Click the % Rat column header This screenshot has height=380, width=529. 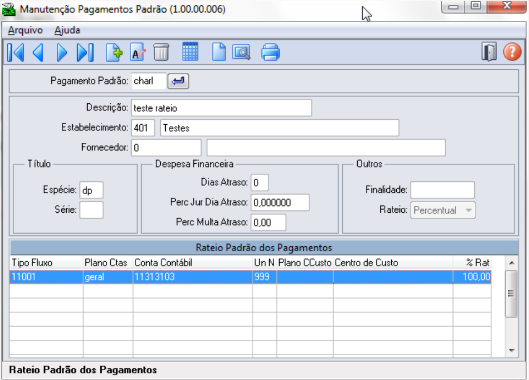click(472, 263)
